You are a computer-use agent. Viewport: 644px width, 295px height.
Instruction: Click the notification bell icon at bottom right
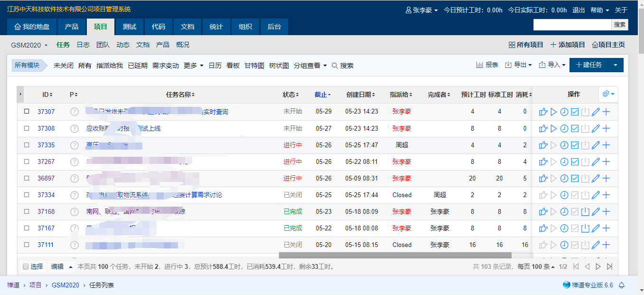pyautogui.click(x=621, y=285)
